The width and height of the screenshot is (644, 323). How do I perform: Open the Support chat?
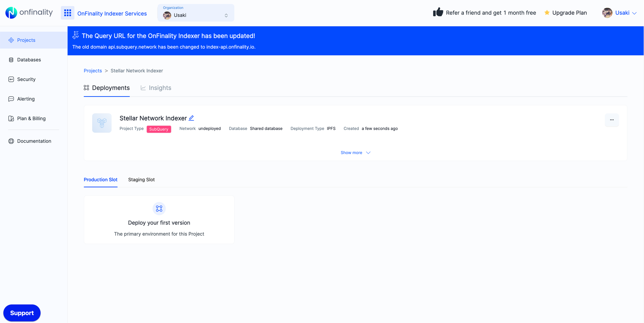coord(22,313)
